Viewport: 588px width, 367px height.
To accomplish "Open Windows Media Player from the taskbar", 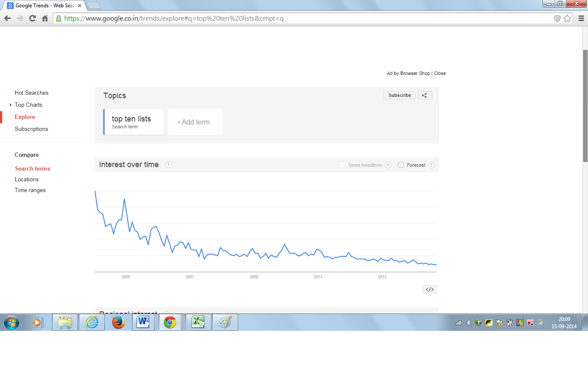I will coord(38,322).
